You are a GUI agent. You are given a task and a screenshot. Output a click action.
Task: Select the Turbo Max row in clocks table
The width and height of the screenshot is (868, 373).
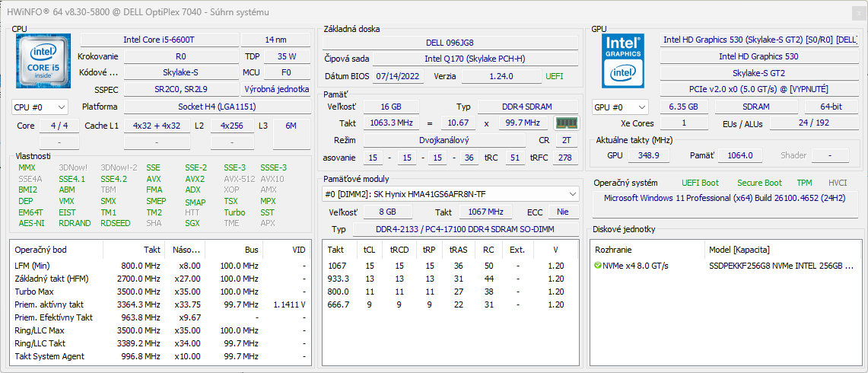coord(34,292)
